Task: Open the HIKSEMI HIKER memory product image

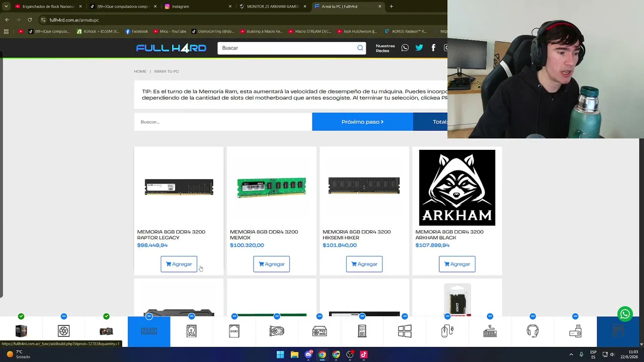Action: point(364,186)
